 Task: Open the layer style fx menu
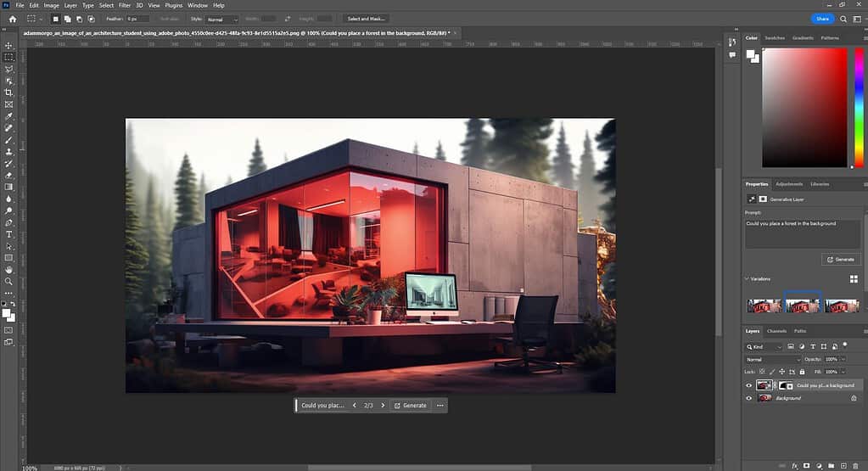click(794, 466)
